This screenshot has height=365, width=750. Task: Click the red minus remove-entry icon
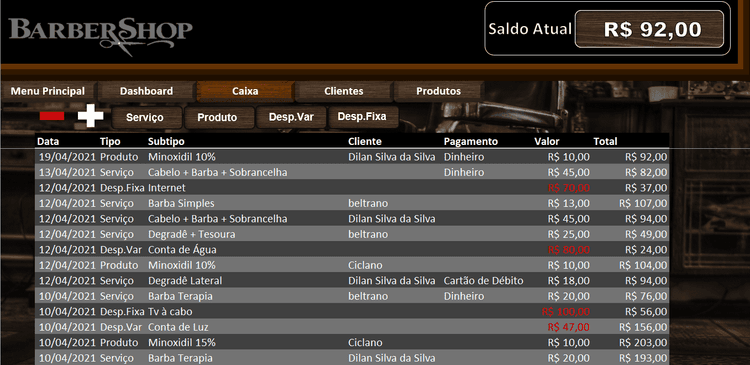click(52, 116)
